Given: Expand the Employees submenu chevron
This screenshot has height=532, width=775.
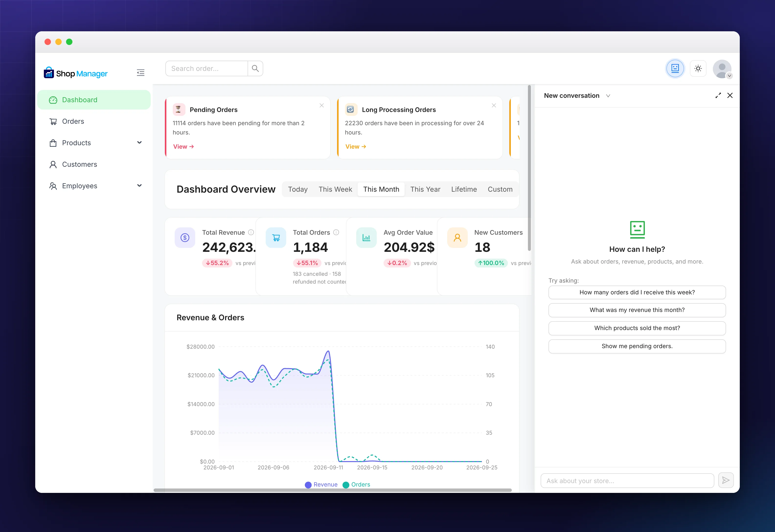Looking at the screenshot, I should coord(139,186).
